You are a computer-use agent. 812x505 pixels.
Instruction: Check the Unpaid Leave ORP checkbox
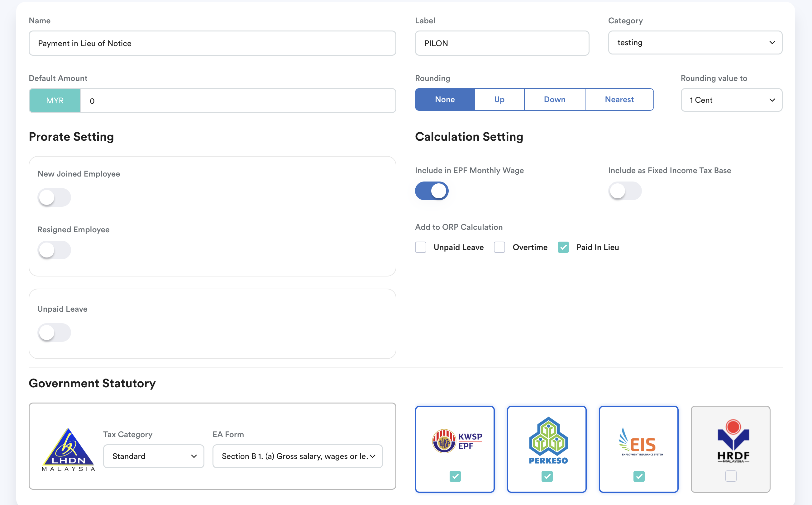[x=421, y=248]
